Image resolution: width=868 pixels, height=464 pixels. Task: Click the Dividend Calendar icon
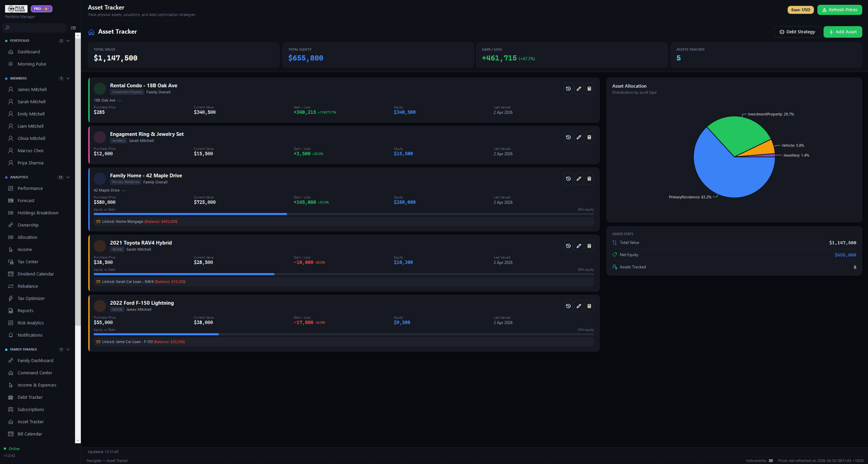11,274
